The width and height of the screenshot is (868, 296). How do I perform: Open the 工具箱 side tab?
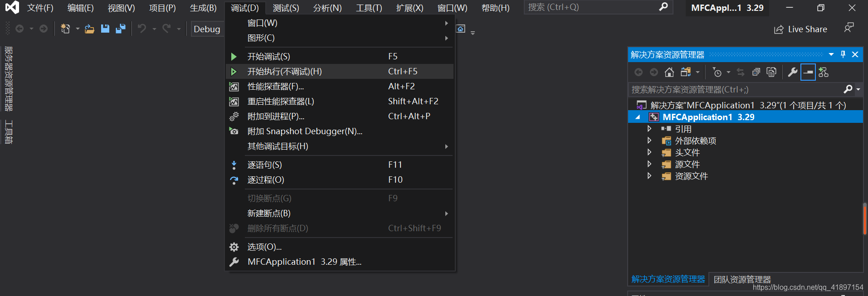tap(8, 132)
